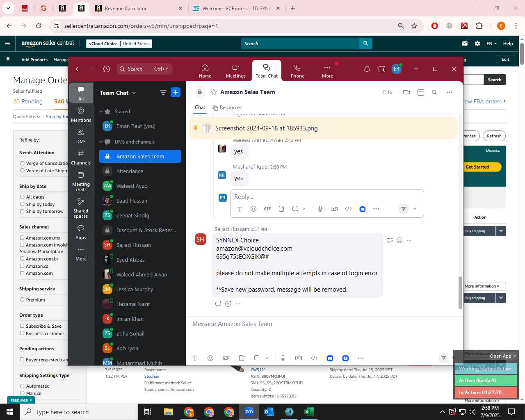
Task: Click the Zoom Search field
Action: coord(144,69)
